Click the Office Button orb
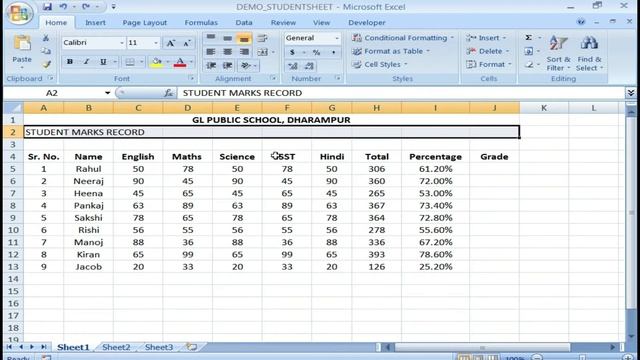This screenshot has height=360, width=640. click(19, 13)
